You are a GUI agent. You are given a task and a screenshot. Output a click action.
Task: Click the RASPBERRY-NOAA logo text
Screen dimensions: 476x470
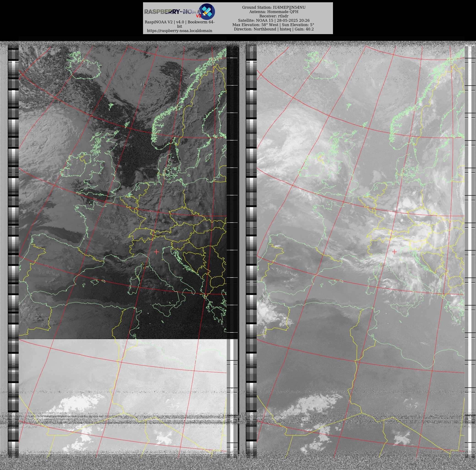pos(173,12)
